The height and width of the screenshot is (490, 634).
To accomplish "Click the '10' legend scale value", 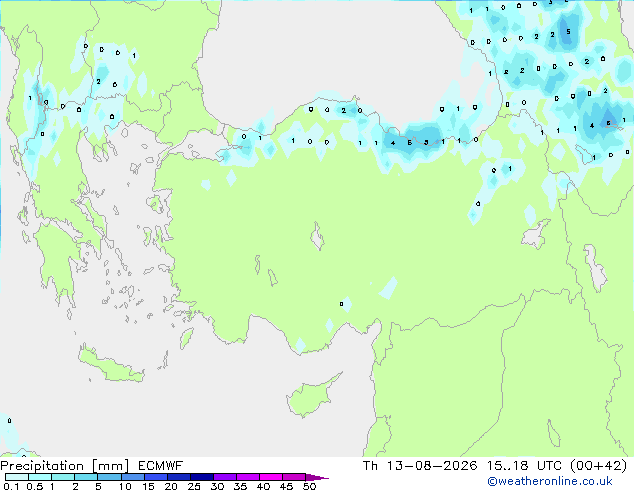I will (125, 486).
